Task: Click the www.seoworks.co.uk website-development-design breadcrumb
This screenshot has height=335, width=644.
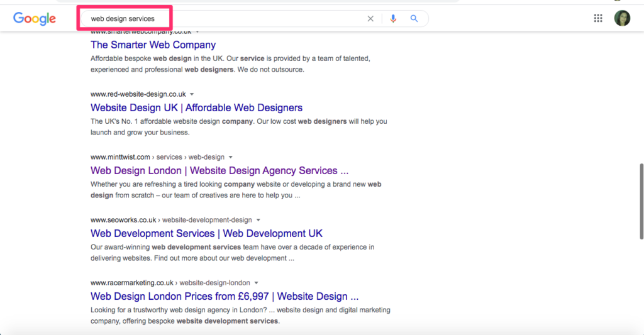Action: [x=171, y=219]
